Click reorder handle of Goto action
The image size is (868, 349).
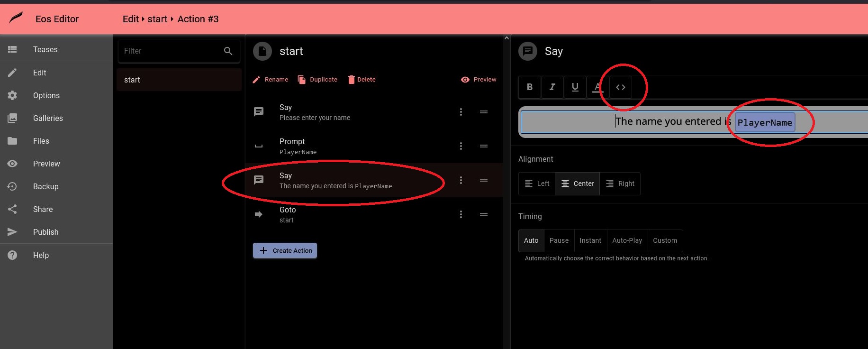pyautogui.click(x=484, y=214)
